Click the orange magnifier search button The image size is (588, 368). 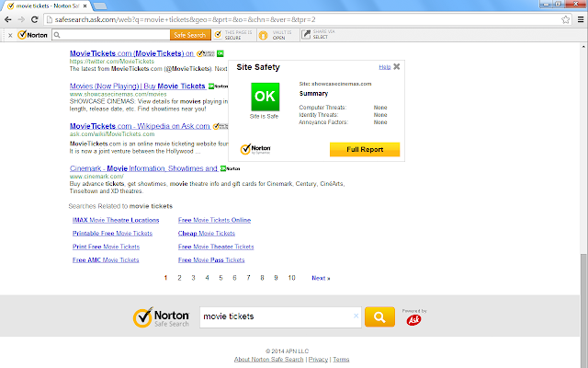(x=379, y=316)
